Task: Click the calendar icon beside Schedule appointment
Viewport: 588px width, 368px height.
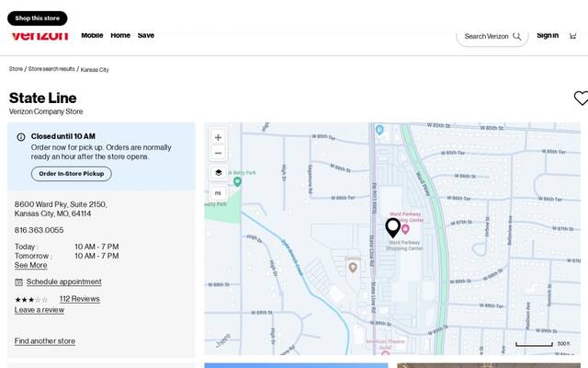Action: 18,282
